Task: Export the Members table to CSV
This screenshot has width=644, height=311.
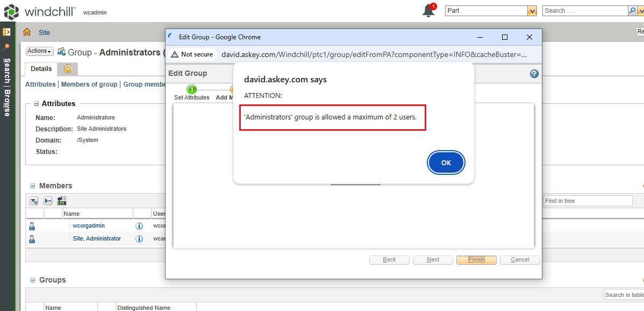Action: 61,200
